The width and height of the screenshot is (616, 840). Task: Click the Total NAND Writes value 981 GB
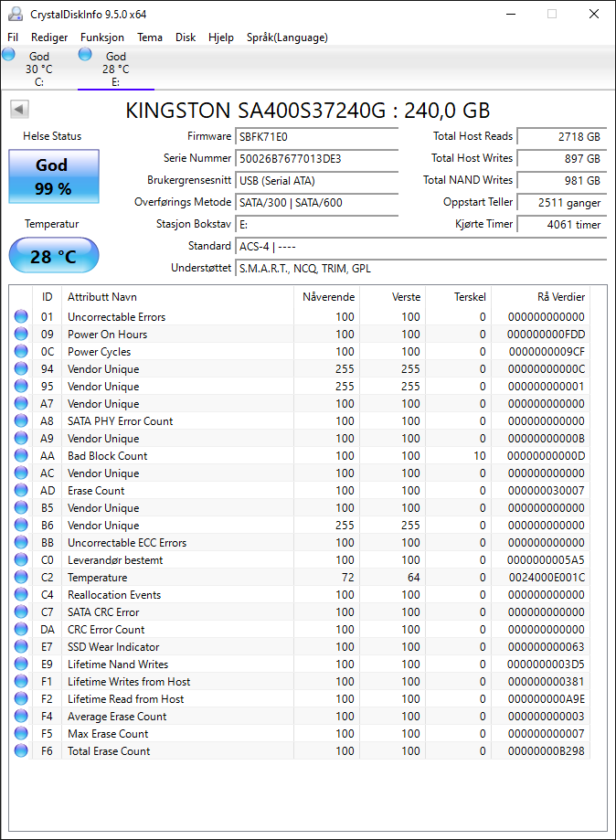tap(562, 181)
